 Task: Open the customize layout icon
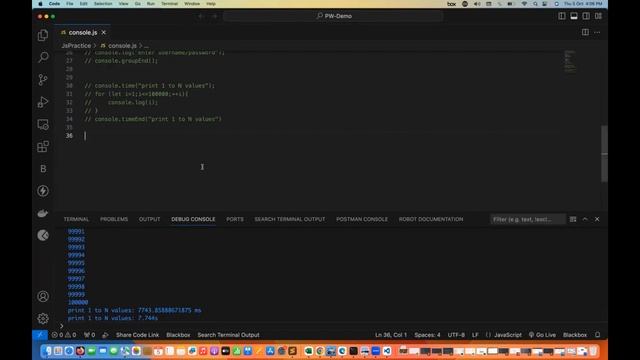pyautogui.click(x=598, y=16)
